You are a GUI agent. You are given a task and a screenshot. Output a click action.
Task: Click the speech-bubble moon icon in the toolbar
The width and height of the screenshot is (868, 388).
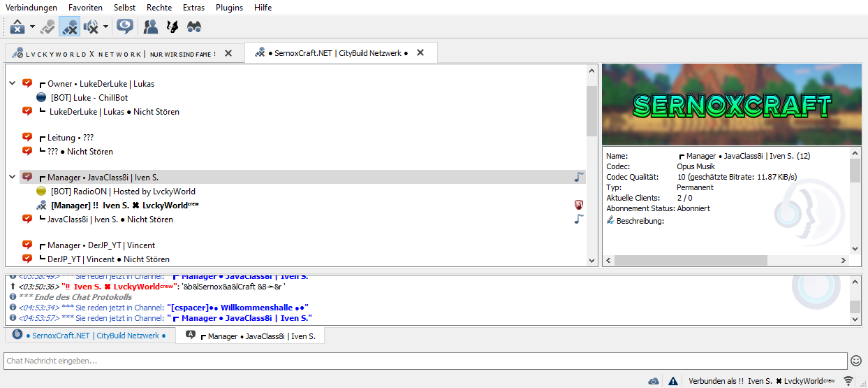[x=125, y=27]
